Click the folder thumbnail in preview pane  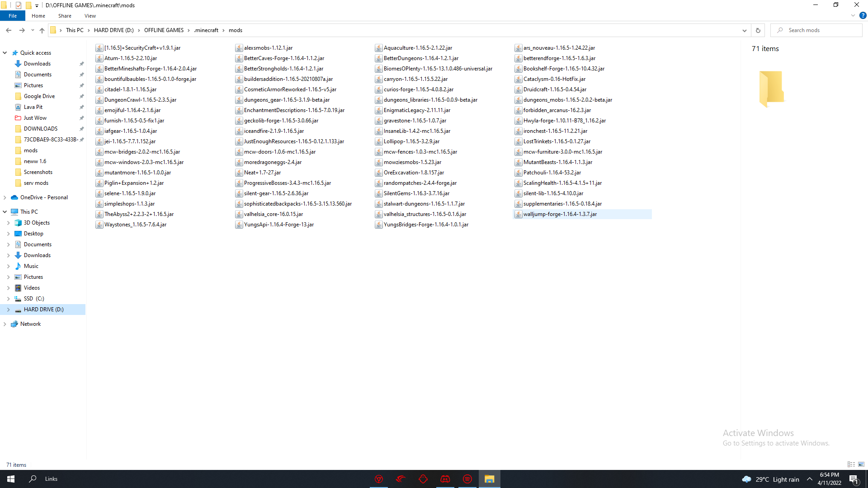pyautogui.click(x=771, y=89)
